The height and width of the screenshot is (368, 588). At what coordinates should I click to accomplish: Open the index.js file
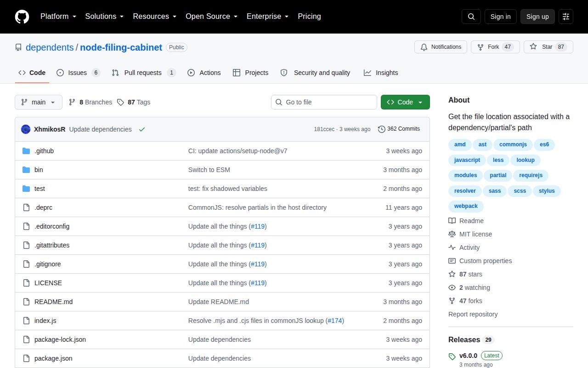tap(45, 321)
